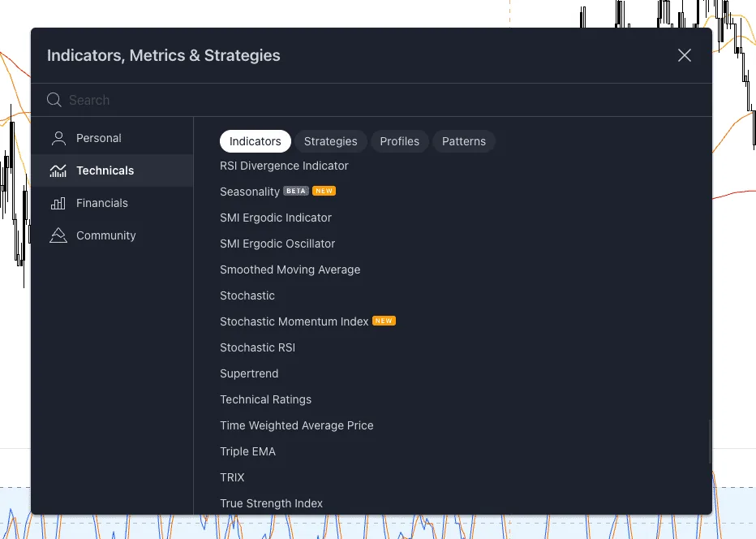The width and height of the screenshot is (756, 539).
Task: Open the Personal category
Action: [112, 139]
